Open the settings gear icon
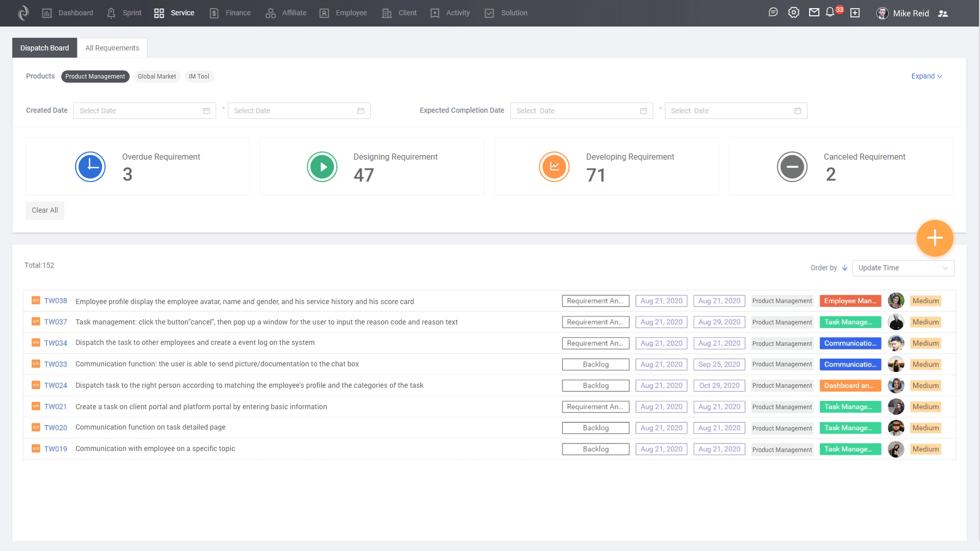Image resolution: width=980 pixels, height=551 pixels. click(x=794, y=12)
